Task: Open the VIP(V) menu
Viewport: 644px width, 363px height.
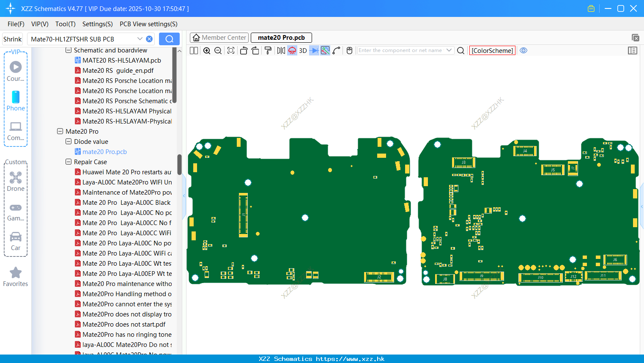Action: coord(40,24)
